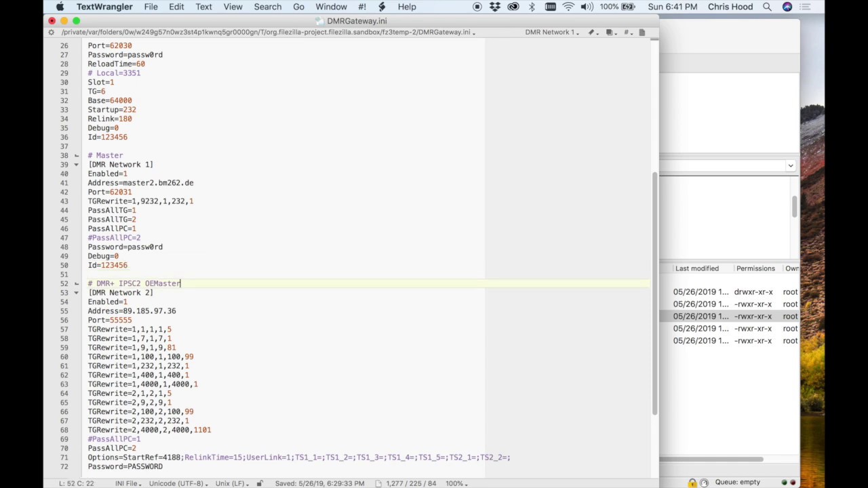The height and width of the screenshot is (488, 868).
Task: Select the drwxr-xr-x row in FileZilla
Action: pyautogui.click(x=730, y=292)
